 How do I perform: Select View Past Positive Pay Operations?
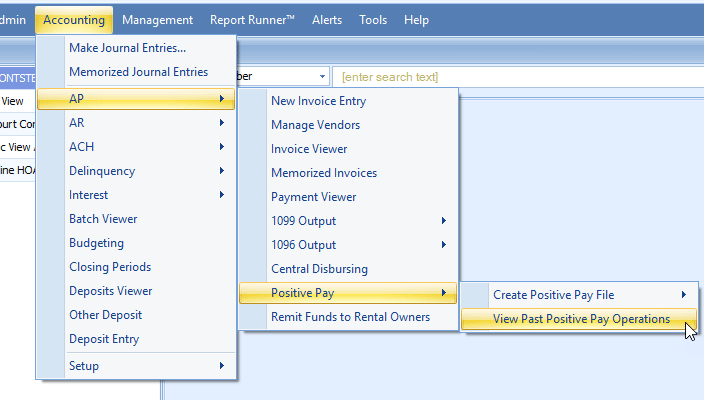(x=579, y=319)
